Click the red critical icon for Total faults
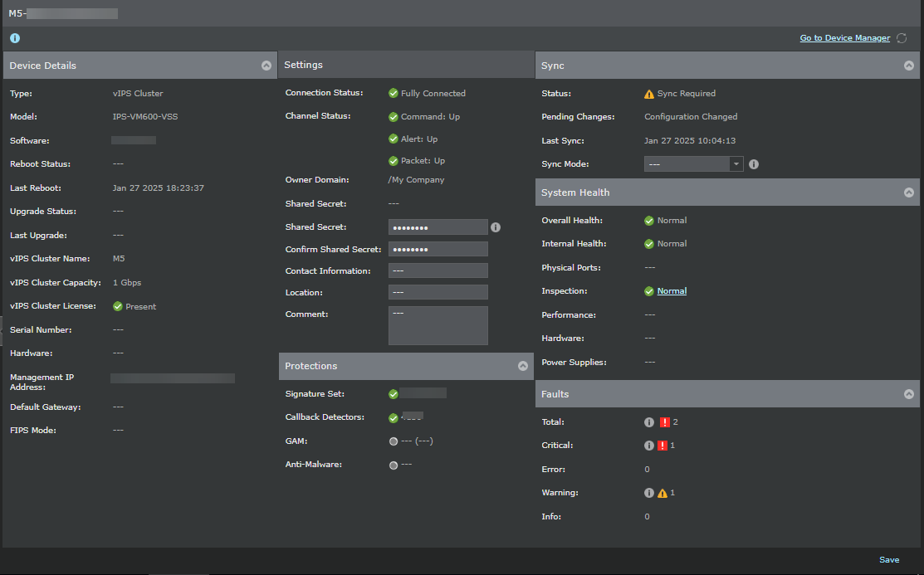 [x=665, y=422]
